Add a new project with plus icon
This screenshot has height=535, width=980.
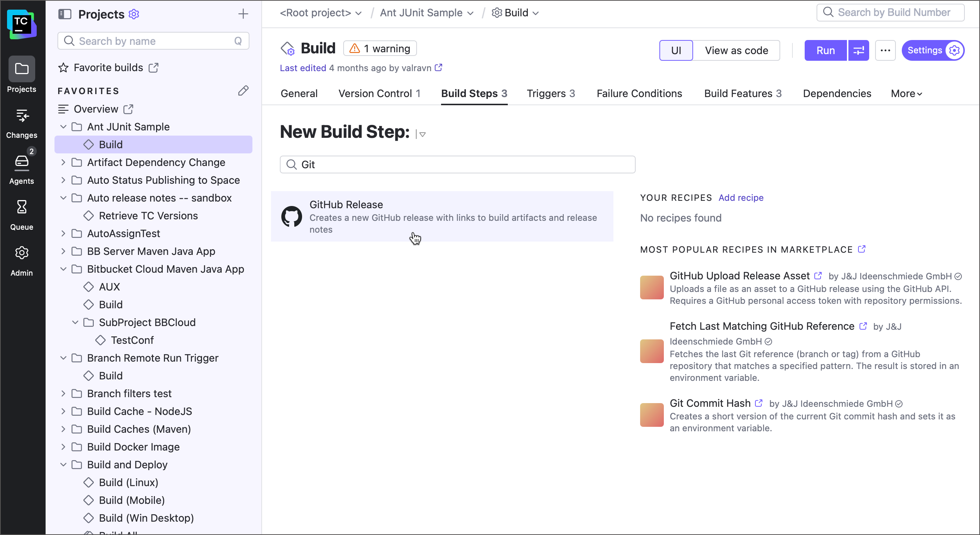tap(243, 14)
